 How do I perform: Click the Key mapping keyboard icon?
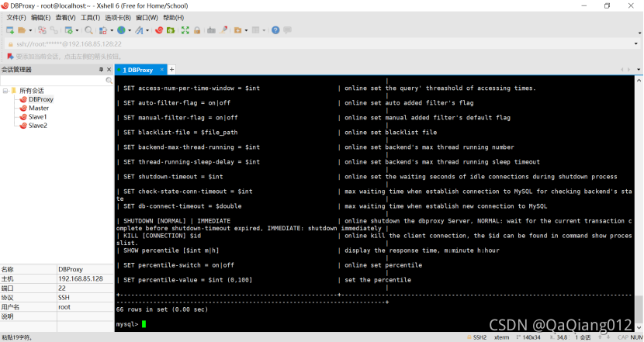click(x=211, y=30)
